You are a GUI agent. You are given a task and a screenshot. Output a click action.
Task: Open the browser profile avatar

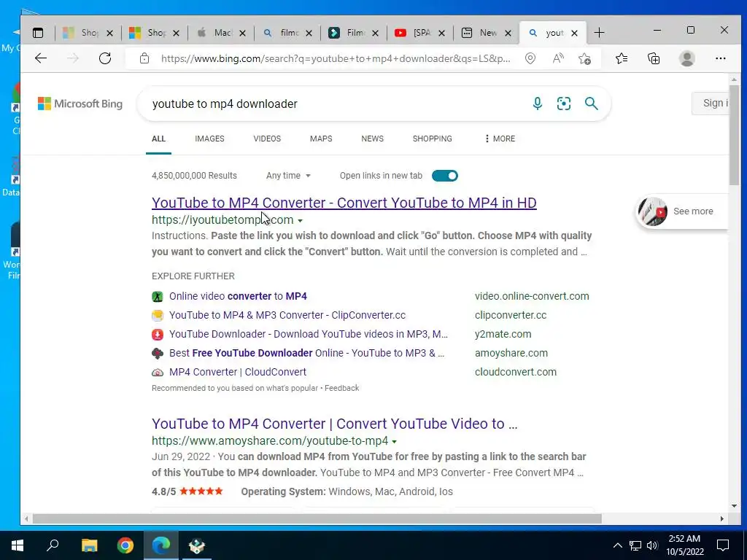687,58
